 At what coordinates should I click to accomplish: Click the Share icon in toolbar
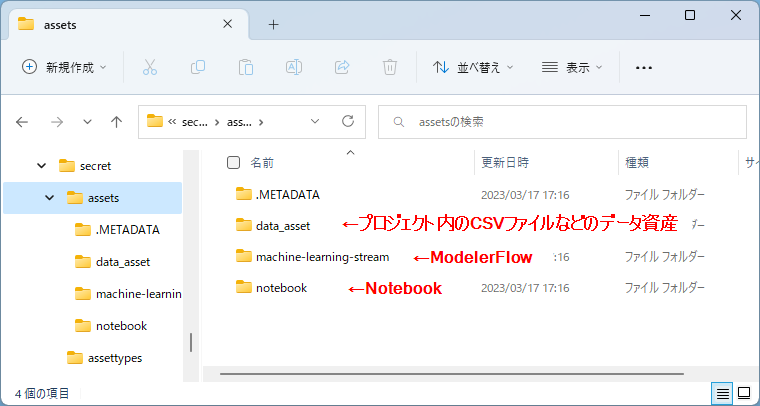coord(342,67)
